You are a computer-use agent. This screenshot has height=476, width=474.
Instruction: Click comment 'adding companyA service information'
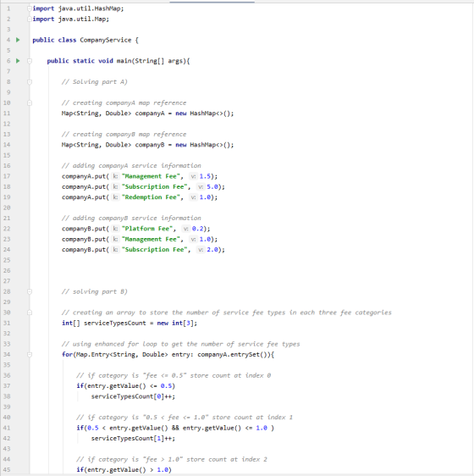131,166
